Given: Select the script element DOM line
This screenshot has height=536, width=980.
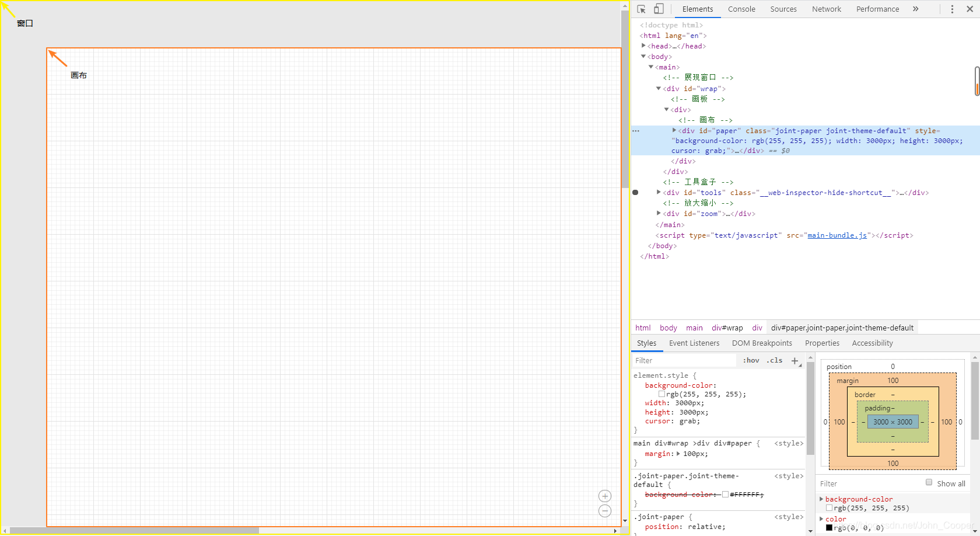Looking at the screenshot, I should click(x=784, y=235).
